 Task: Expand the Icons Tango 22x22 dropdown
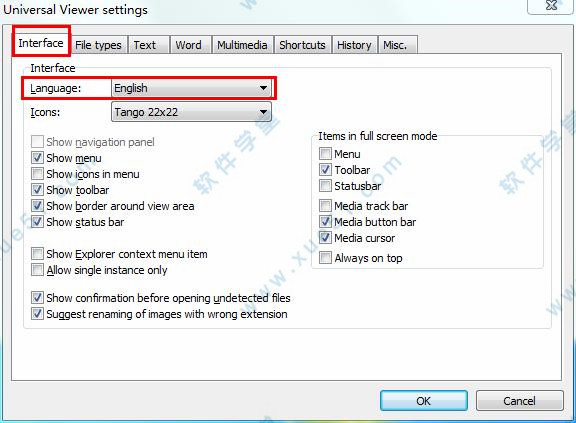191,112
